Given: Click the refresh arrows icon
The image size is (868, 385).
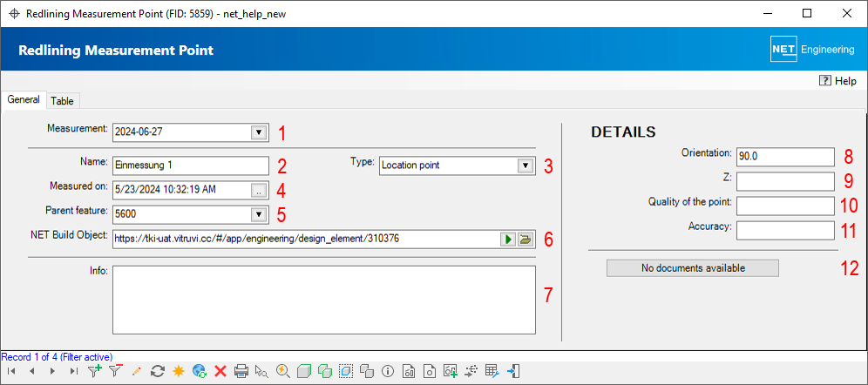Looking at the screenshot, I should tap(158, 371).
